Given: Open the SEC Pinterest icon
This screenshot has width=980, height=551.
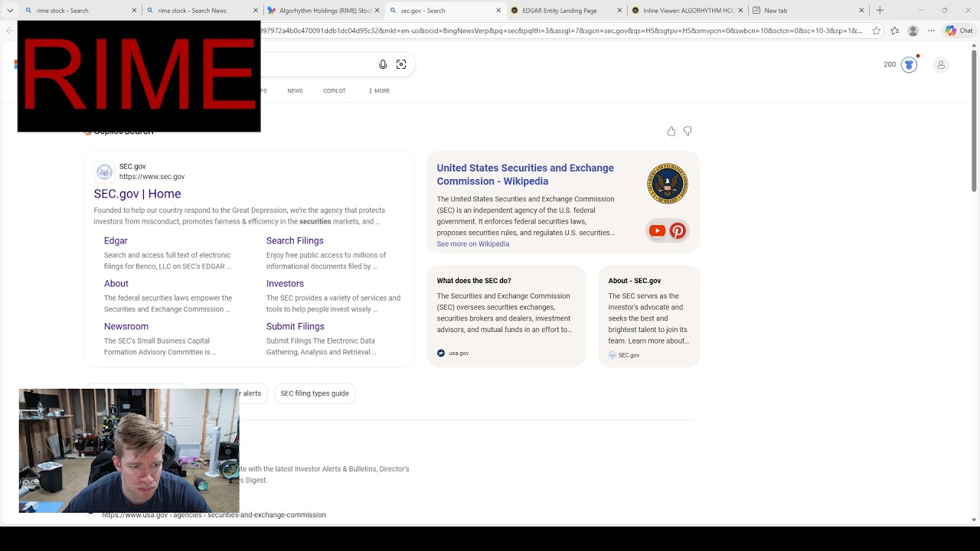Looking at the screenshot, I should 678,230.
